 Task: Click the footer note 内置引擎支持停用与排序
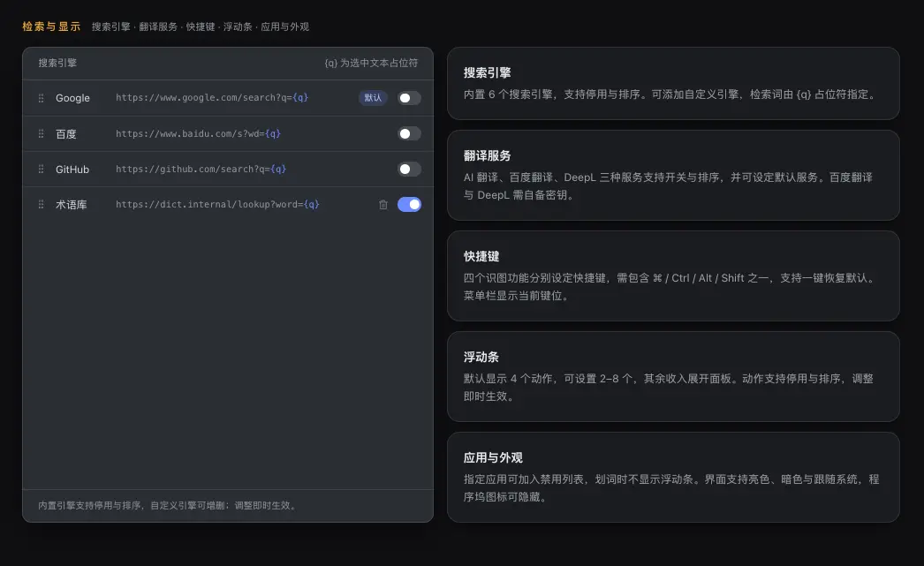[168, 505]
